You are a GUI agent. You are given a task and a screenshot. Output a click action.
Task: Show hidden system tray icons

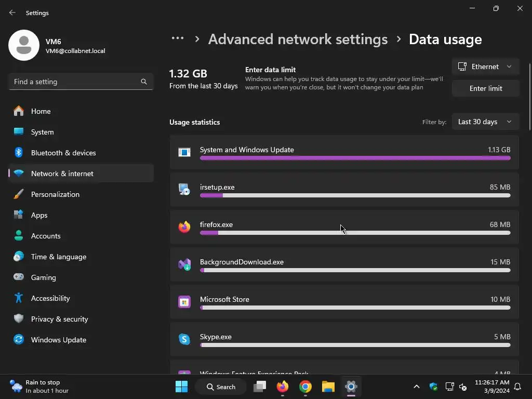pyautogui.click(x=416, y=387)
